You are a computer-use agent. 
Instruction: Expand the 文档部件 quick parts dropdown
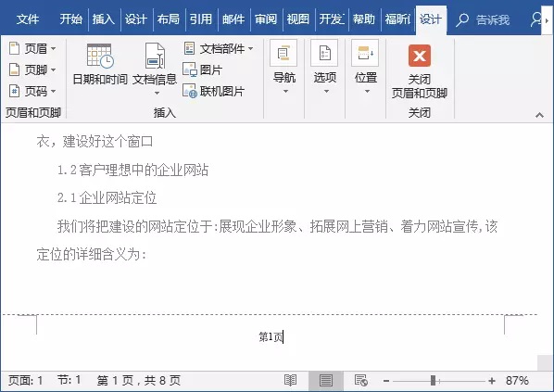(x=219, y=48)
